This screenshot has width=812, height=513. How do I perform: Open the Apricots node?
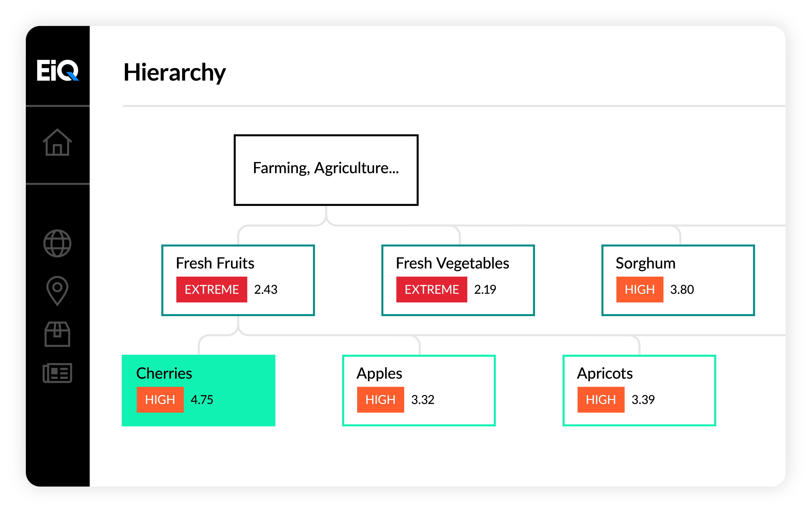pyautogui.click(x=639, y=390)
